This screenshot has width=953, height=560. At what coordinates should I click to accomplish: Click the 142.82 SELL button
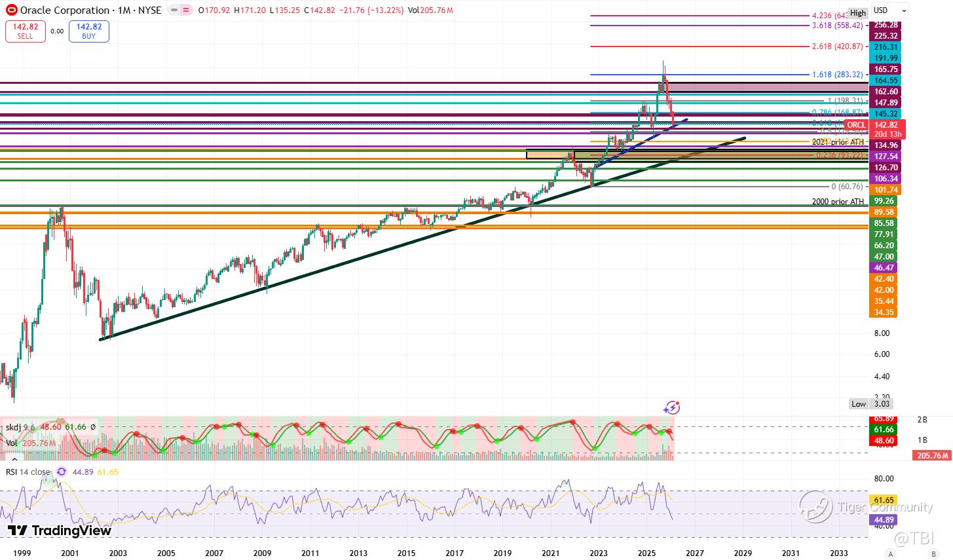click(26, 31)
